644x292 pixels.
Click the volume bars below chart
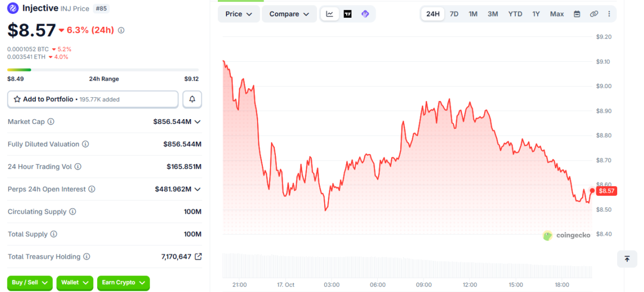[407, 266]
